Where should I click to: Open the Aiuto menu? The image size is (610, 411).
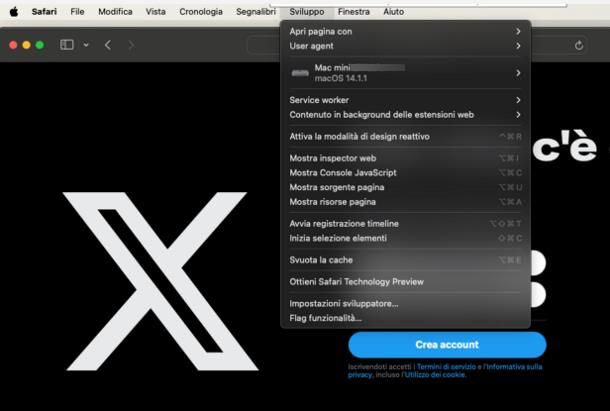pyautogui.click(x=393, y=12)
